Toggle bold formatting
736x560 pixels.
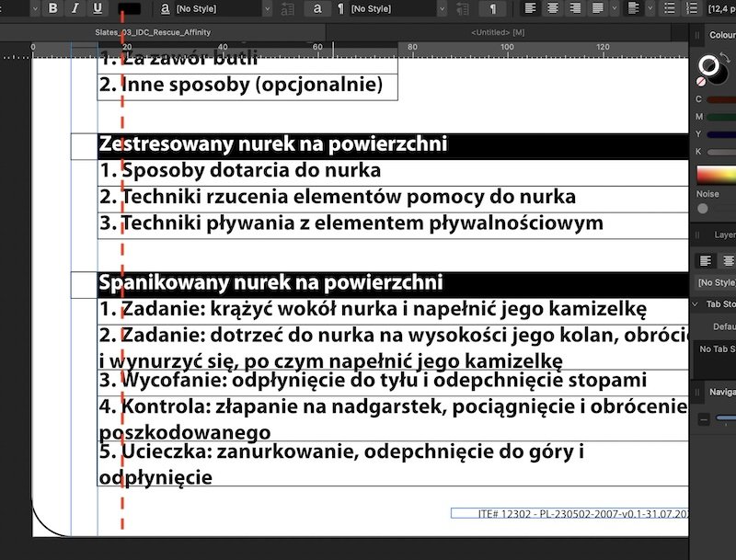click(x=53, y=8)
